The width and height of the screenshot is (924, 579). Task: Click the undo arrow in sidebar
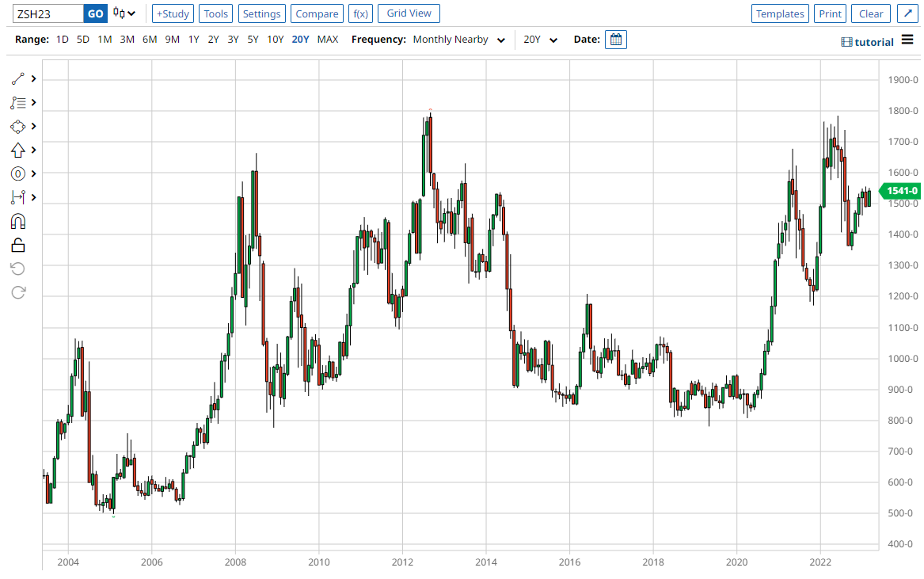click(x=18, y=269)
